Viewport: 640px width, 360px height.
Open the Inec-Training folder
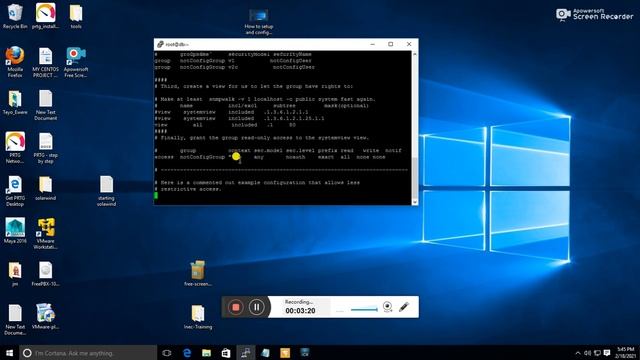(x=198, y=317)
